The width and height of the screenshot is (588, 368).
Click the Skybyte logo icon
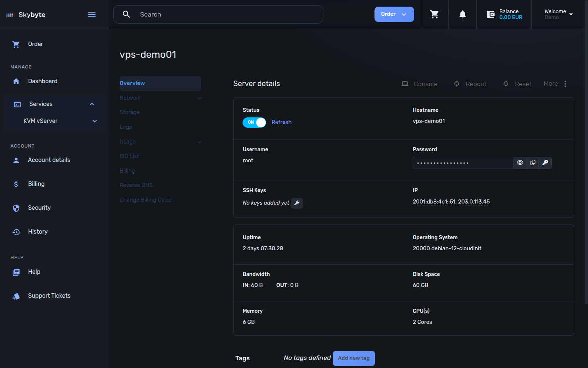click(10, 15)
